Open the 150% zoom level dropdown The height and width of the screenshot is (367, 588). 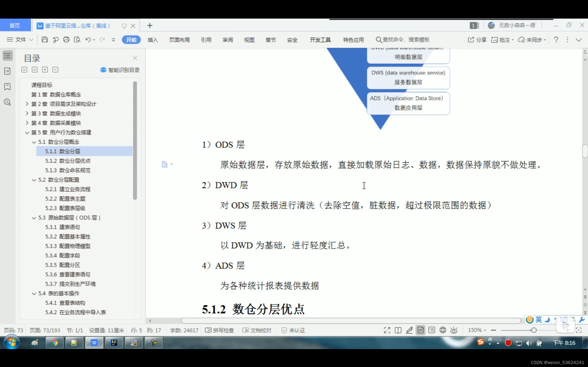tap(477, 330)
